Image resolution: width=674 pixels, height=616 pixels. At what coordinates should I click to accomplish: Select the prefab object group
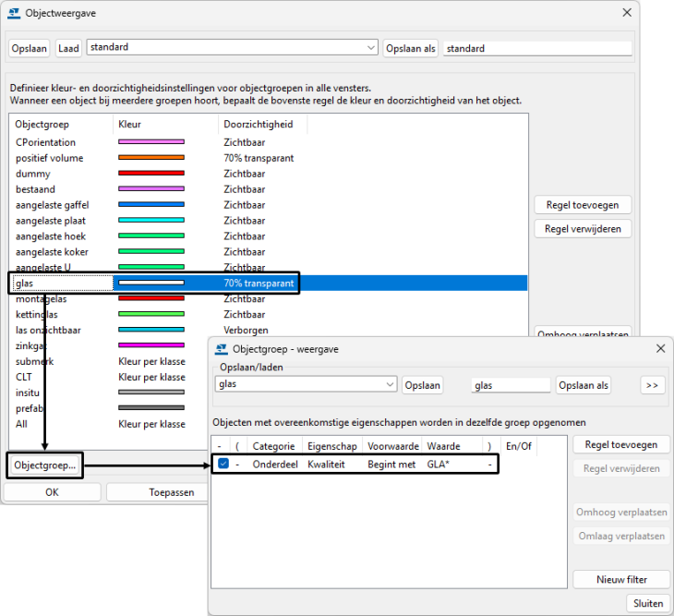click(x=30, y=408)
